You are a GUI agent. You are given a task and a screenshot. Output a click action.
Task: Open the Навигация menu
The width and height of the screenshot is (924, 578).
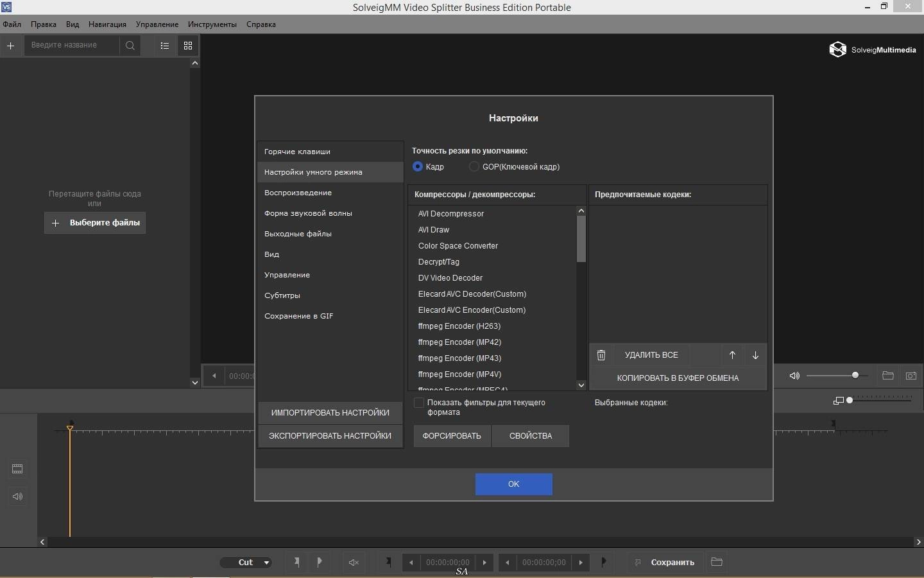pos(107,24)
